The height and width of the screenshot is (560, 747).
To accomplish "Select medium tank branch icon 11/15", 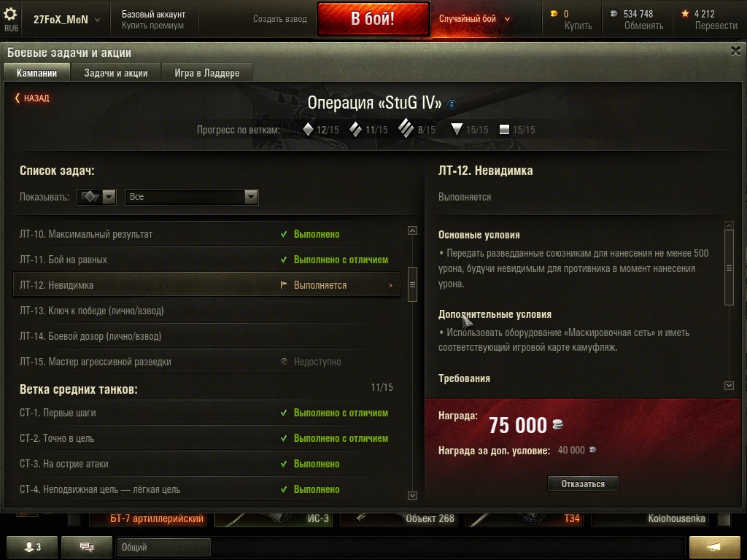I will coord(355,129).
